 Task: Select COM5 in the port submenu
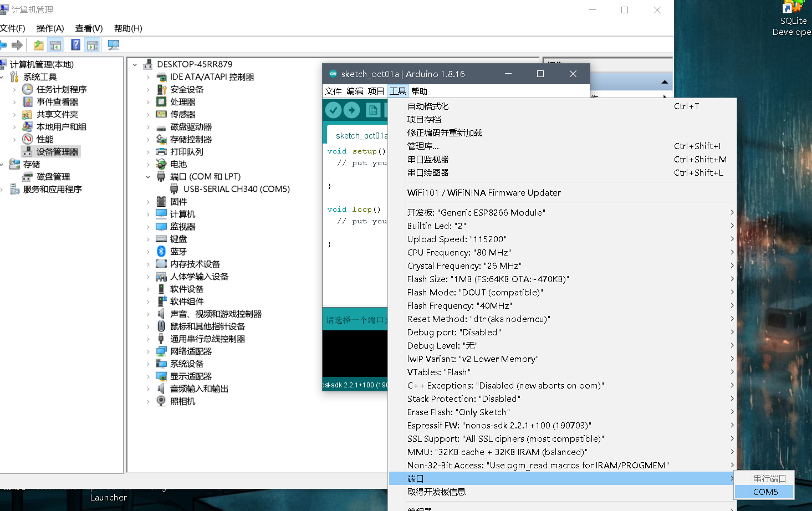[x=764, y=492]
